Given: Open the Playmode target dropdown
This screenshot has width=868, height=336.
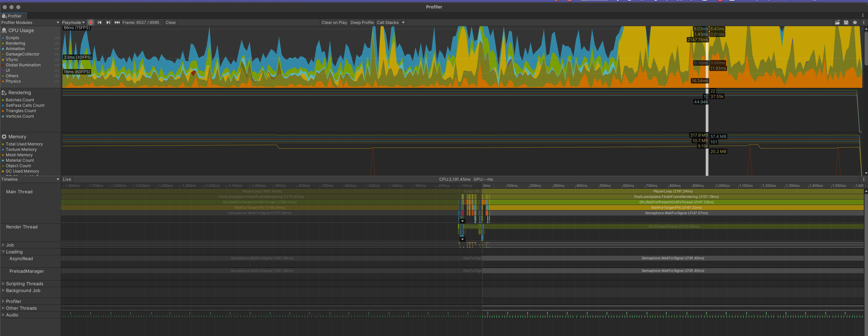Looking at the screenshot, I should click(73, 23).
